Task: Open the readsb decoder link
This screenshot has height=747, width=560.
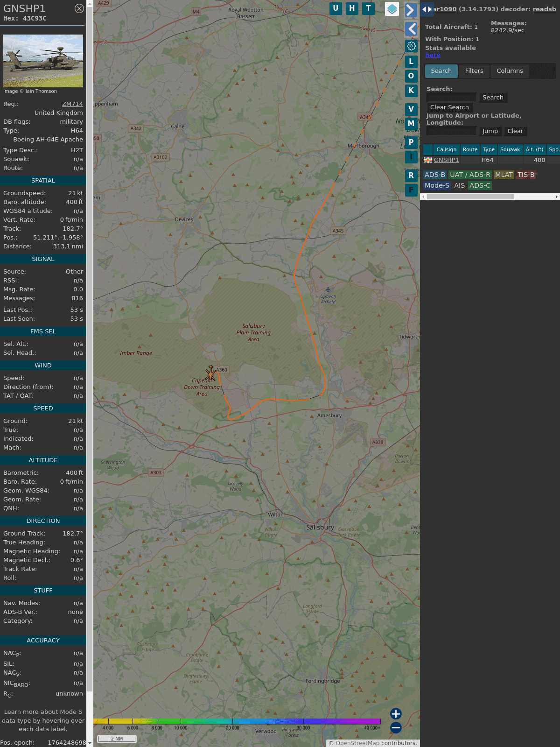Action: tap(544, 9)
